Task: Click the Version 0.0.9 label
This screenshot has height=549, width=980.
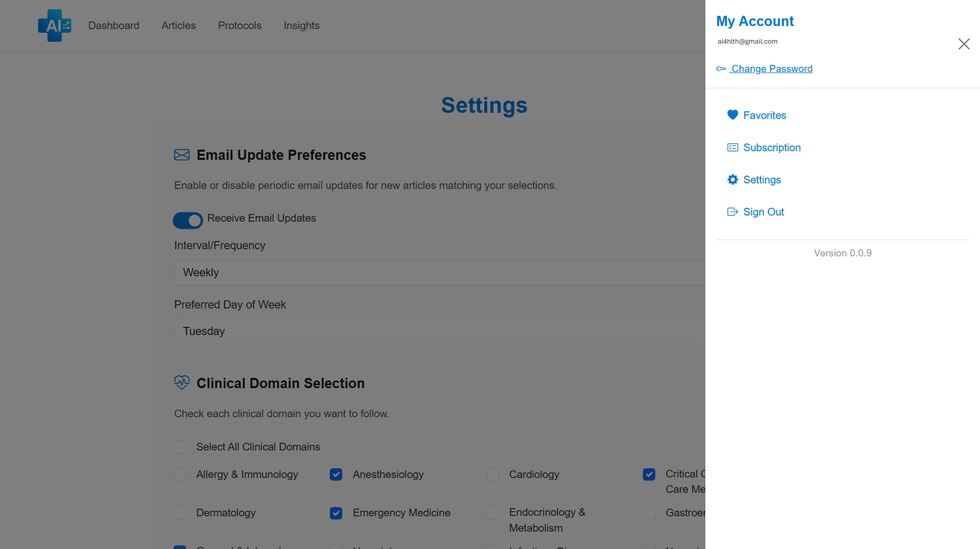Action: pyautogui.click(x=843, y=253)
